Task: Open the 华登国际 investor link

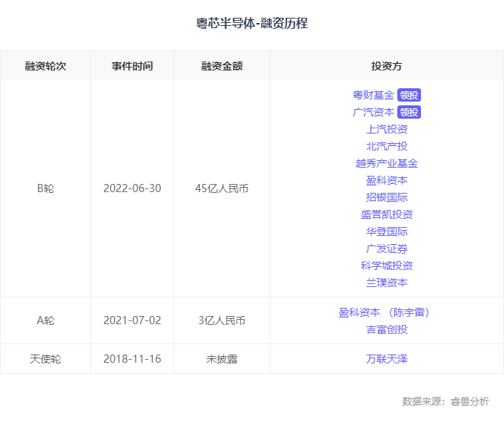Action: pos(387,231)
